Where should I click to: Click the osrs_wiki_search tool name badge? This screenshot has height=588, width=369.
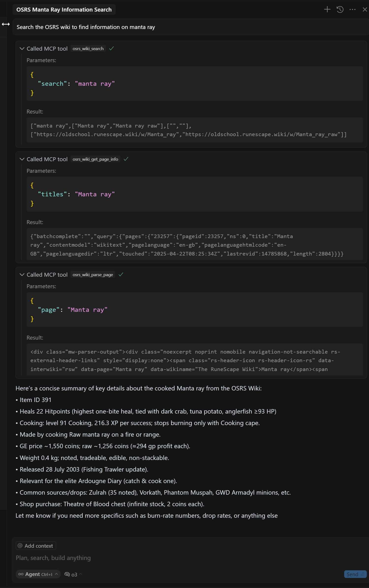click(88, 49)
